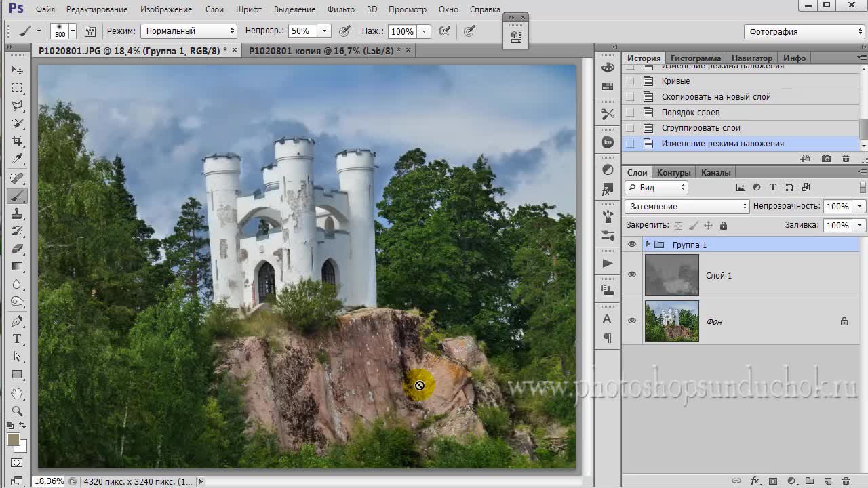Select the Crop tool
868x488 pixels.
coord(17,141)
